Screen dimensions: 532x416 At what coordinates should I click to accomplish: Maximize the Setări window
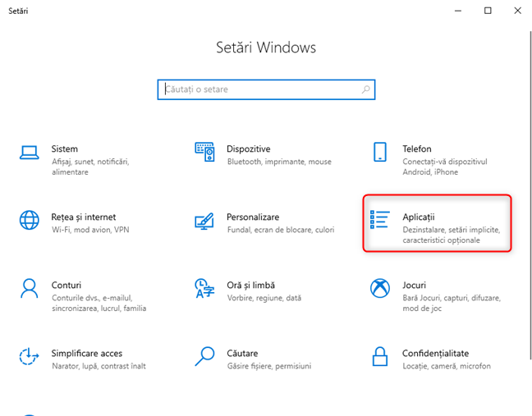pyautogui.click(x=488, y=11)
